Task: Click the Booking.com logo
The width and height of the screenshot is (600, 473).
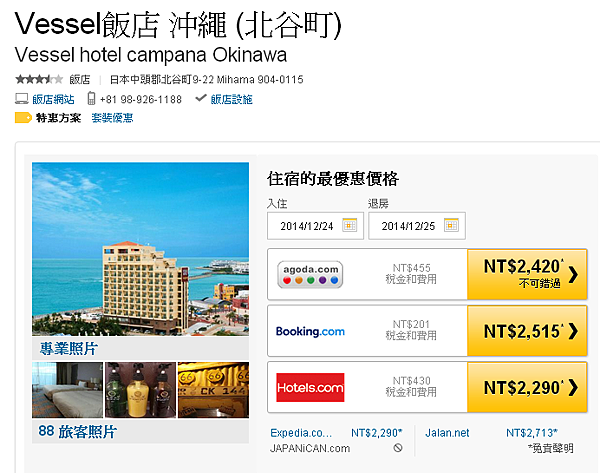Action: click(310, 331)
